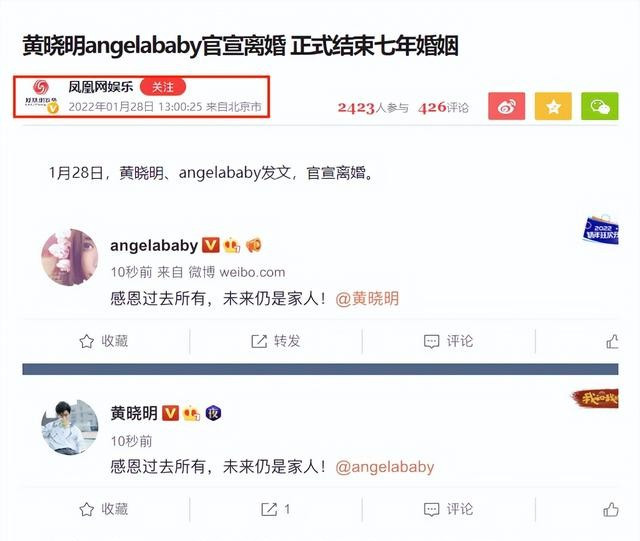Open the @黄晓明 mention link
The image size is (640, 541).
pos(367,298)
